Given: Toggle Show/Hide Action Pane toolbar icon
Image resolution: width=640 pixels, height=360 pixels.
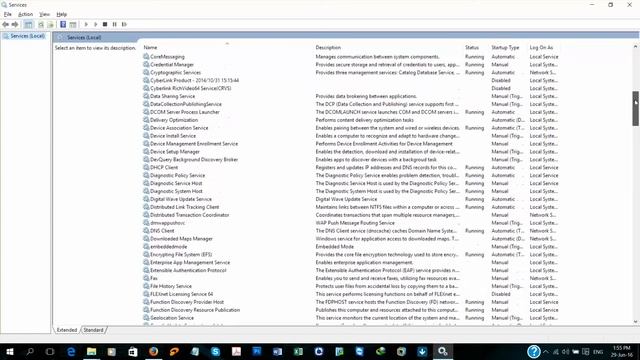Looking at the screenshot, I should coord(73,24).
